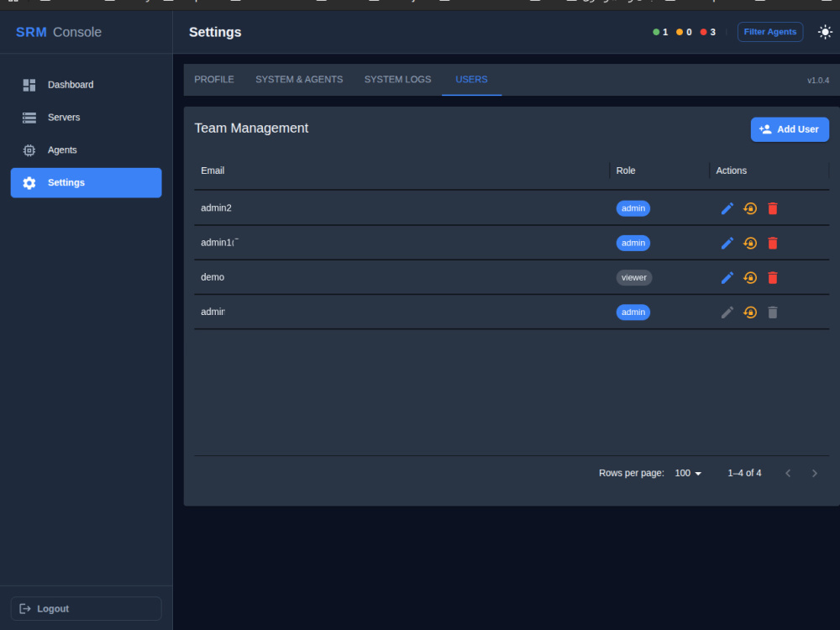Open Dashboard from sidebar
The height and width of the screenshot is (630, 840).
(x=87, y=85)
